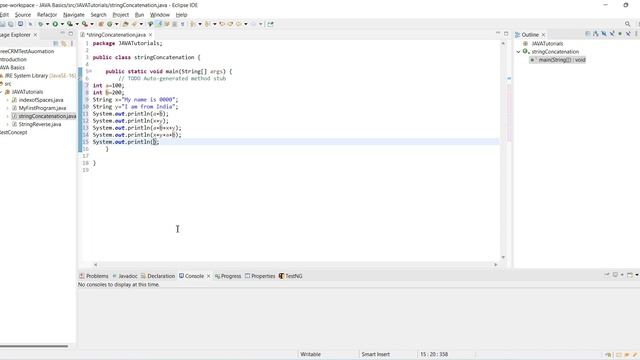Click the editor vertical scrollbar down arrow
Image resolution: width=640 pixels, height=360 pixels.
[503, 257]
